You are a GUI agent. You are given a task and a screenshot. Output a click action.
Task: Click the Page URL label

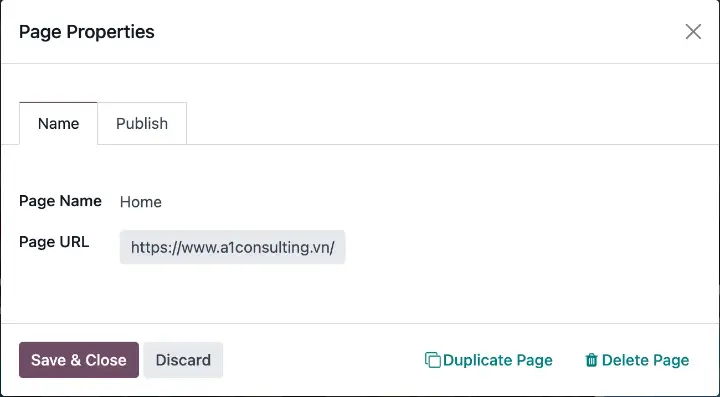(x=54, y=242)
